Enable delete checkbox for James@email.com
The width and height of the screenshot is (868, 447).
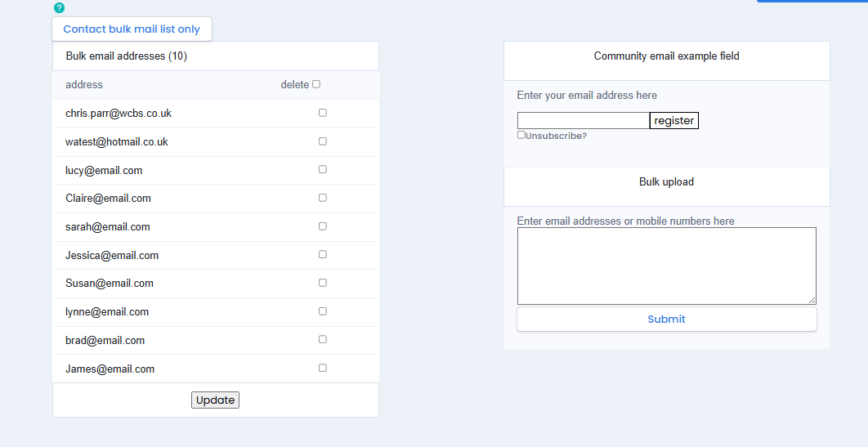[323, 368]
